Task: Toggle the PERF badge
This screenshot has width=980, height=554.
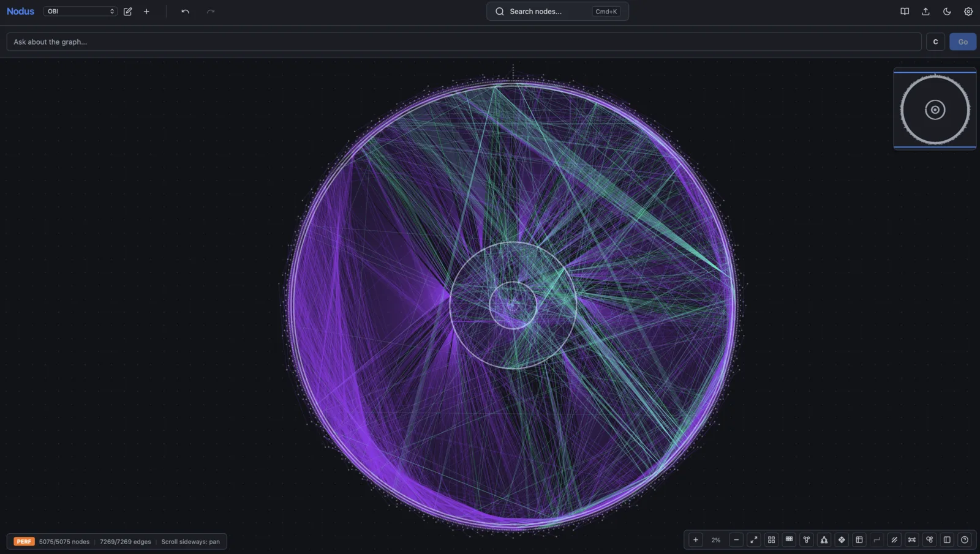Action: tap(24, 541)
